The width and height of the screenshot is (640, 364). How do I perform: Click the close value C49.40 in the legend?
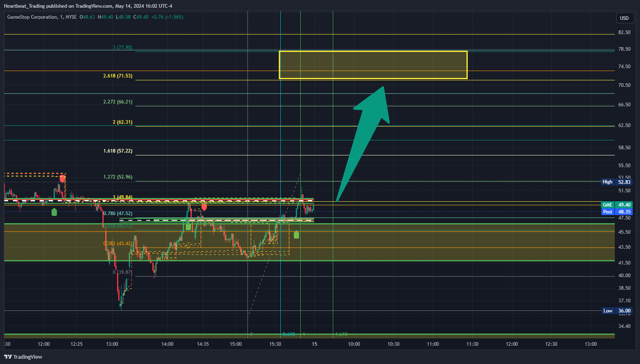point(141,17)
